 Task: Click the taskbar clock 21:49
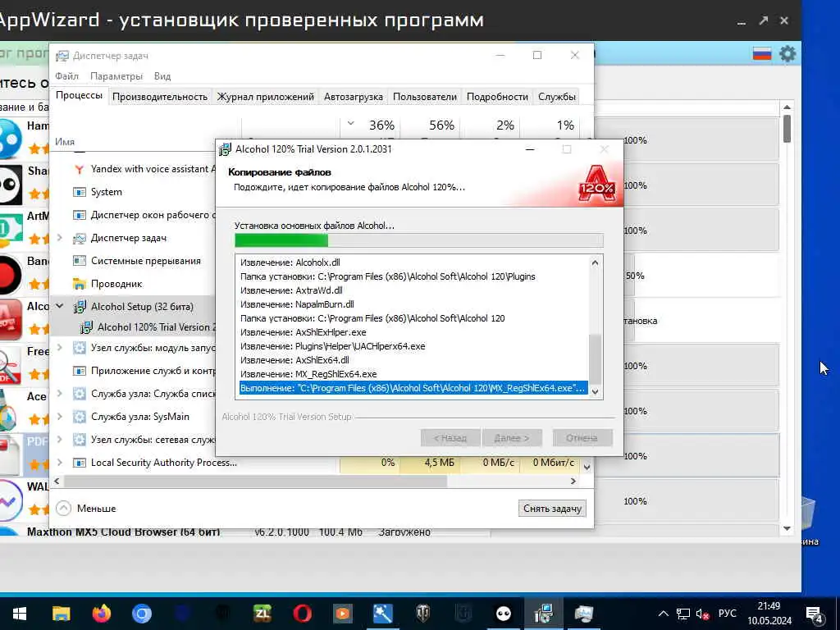click(x=769, y=606)
